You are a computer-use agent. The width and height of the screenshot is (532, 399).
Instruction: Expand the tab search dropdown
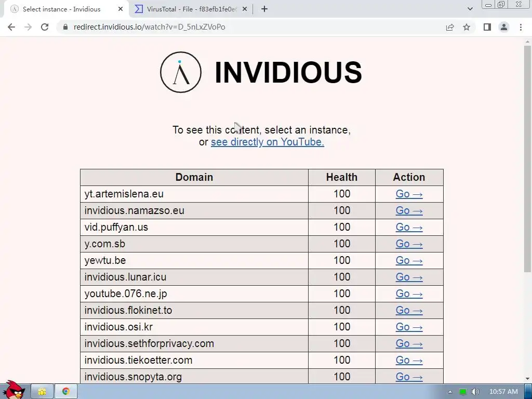[470, 9]
